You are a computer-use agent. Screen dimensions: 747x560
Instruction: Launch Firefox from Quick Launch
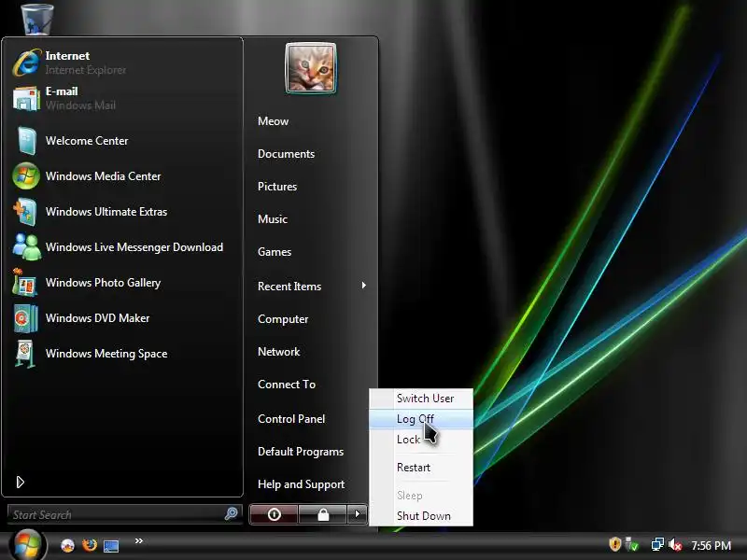89,545
